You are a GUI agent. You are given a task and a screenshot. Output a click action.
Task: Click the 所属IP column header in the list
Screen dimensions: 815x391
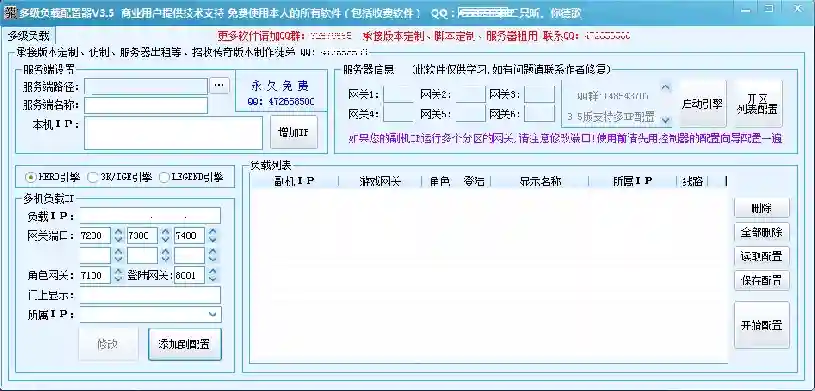tap(633, 181)
